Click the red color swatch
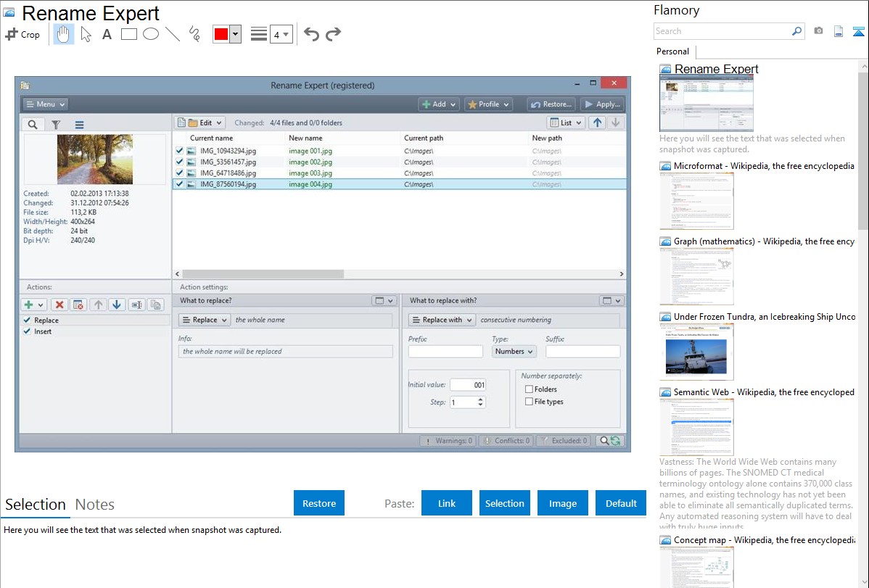The height and width of the screenshot is (588, 869). click(x=221, y=34)
